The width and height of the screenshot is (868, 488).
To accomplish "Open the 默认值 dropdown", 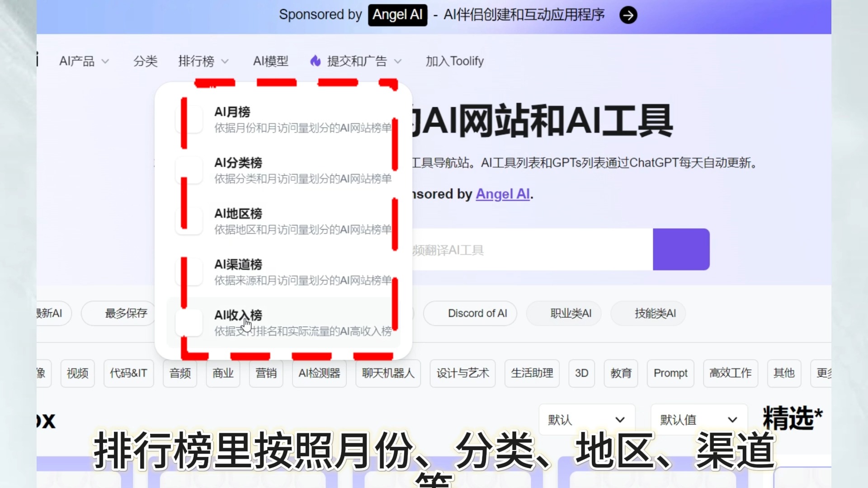I will 698,420.
